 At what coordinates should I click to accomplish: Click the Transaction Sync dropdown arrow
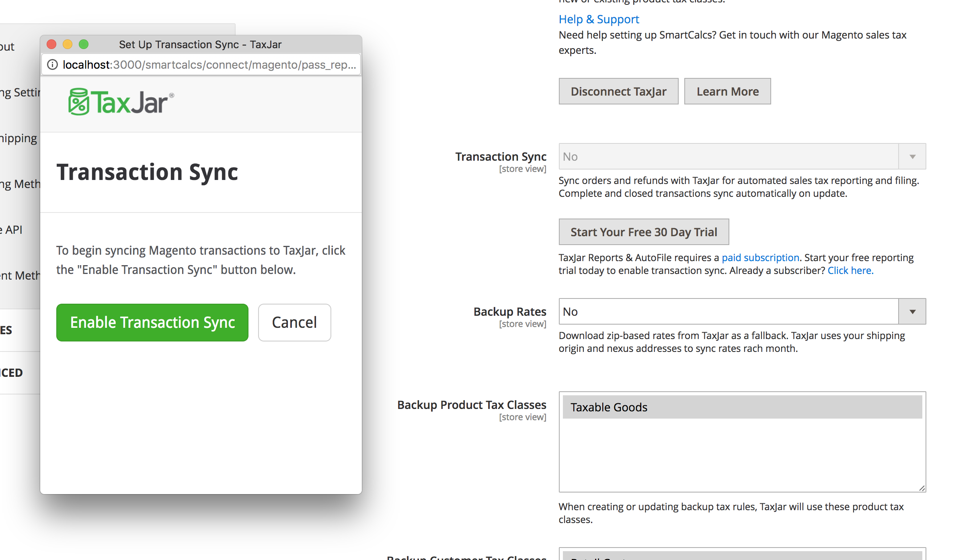pyautogui.click(x=913, y=156)
